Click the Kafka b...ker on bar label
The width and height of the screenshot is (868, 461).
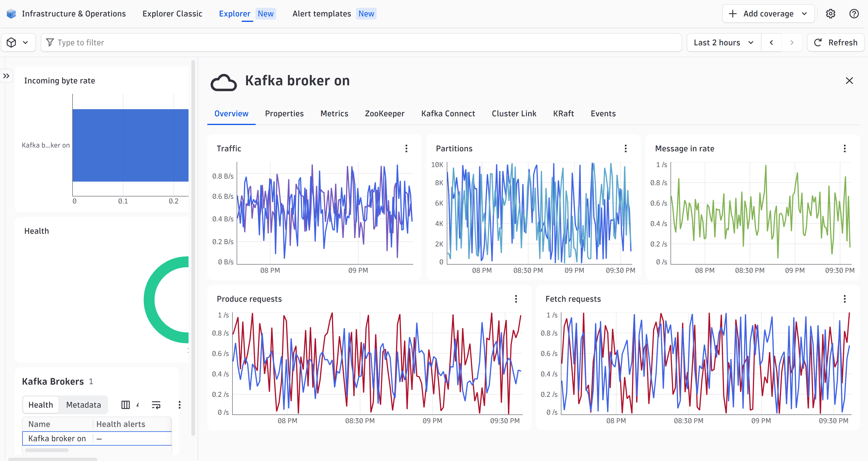click(x=46, y=145)
